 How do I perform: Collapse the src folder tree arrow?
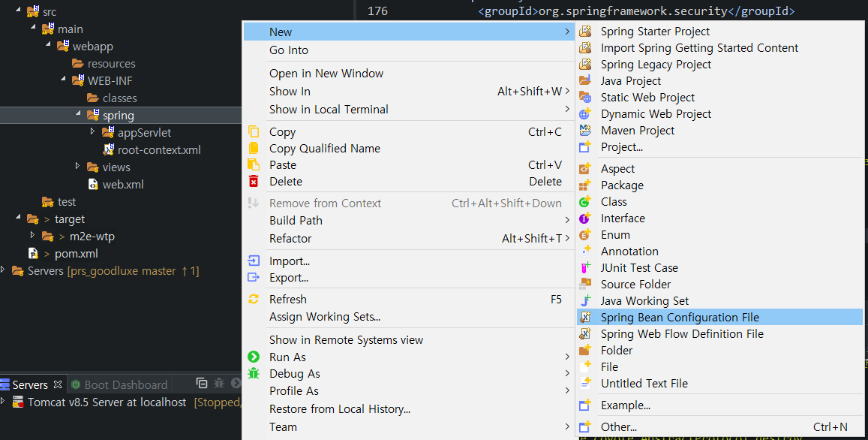coord(18,10)
